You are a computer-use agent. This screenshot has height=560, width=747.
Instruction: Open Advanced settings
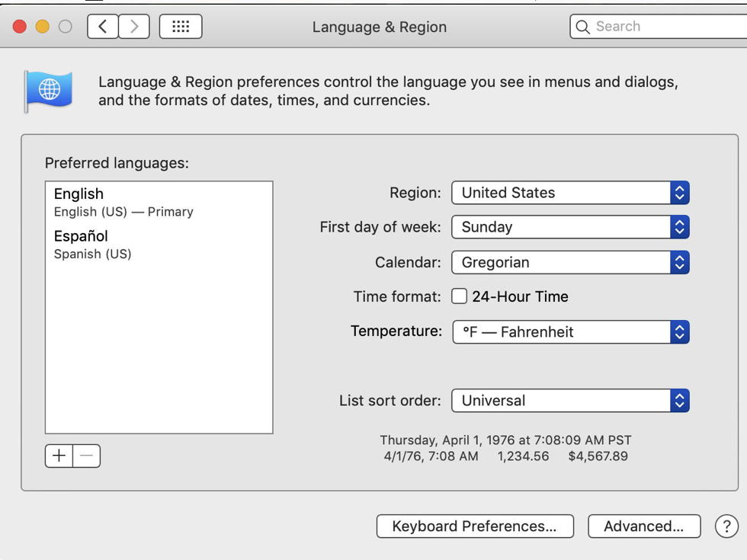point(644,526)
